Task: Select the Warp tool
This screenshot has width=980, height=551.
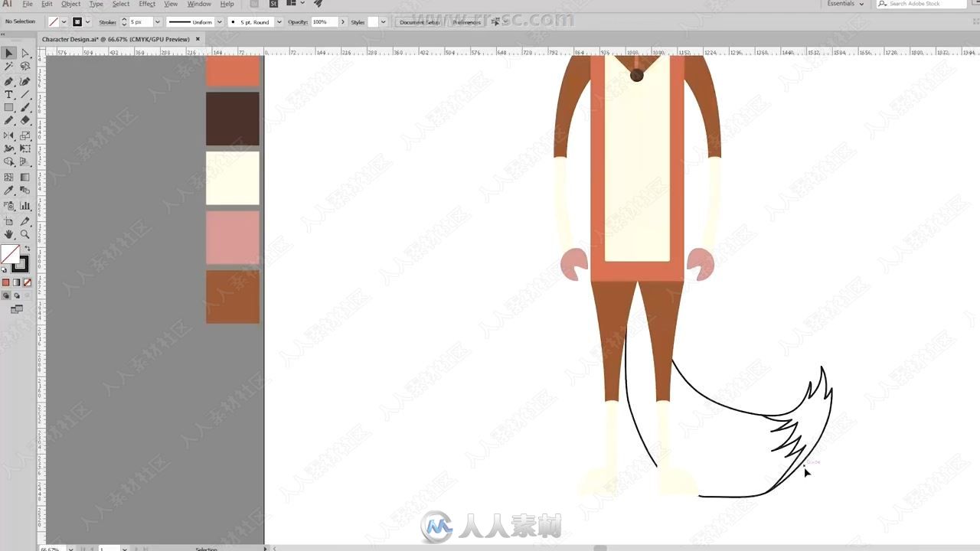Action: pos(8,148)
